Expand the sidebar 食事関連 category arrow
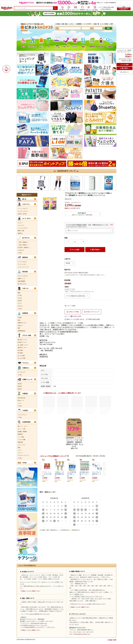The height and width of the screenshot is (644, 133). click(35, 313)
